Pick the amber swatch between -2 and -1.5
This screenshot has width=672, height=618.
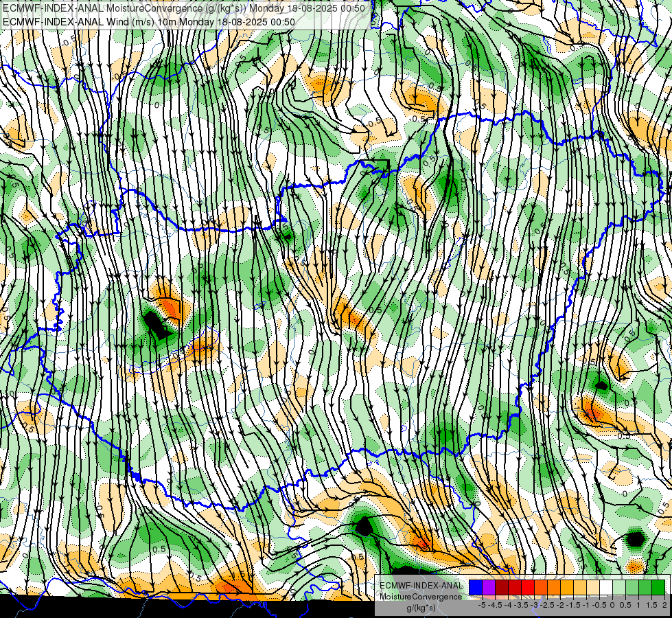(567, 587)
